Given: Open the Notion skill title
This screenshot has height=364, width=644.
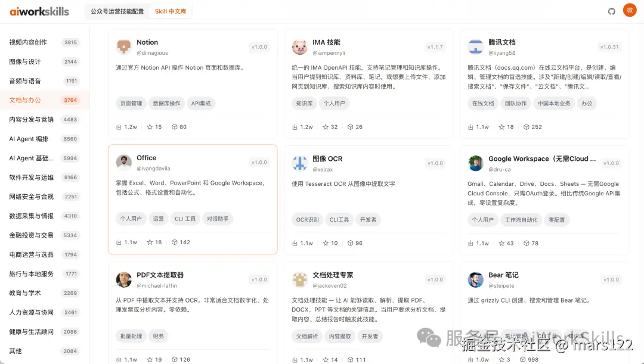Looking at the screenshot, I should point(147,42).
